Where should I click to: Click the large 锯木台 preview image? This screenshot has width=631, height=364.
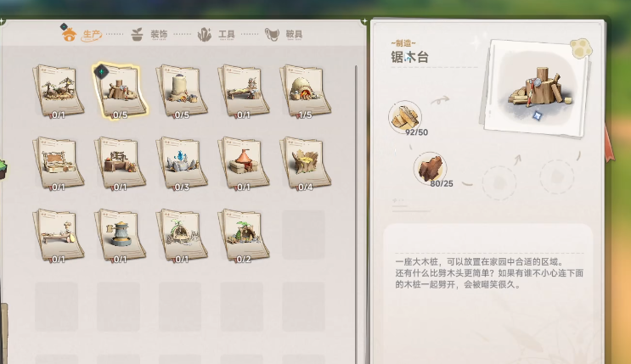click(537, 88)
